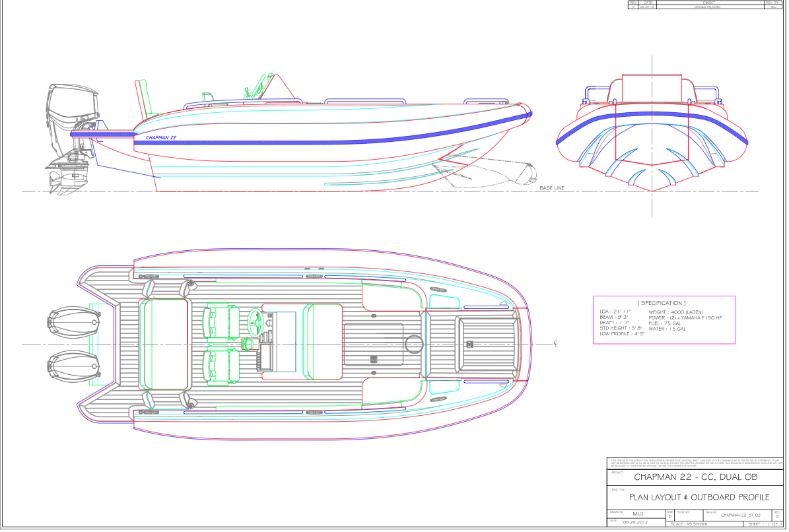Select the BASE LINE label
Screen dimensions: 789x532
[x=552, y=188]
